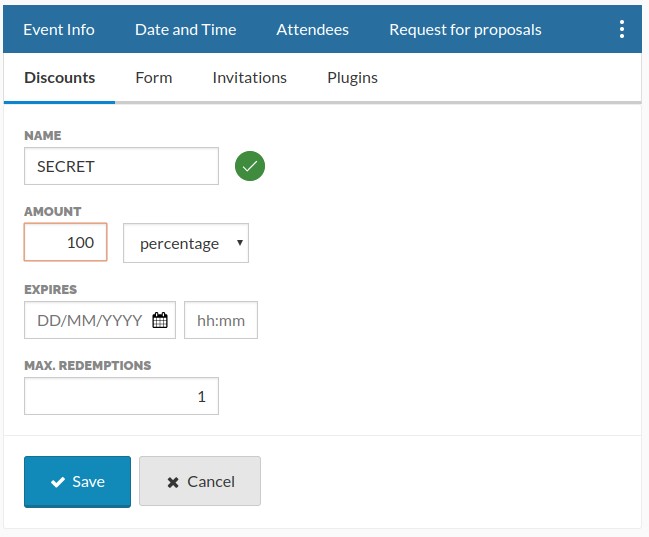The width and height of the screenshot is (649, 537).
Task: Focus the Name field containing SECRET
Action: click(x=121, y=166)
